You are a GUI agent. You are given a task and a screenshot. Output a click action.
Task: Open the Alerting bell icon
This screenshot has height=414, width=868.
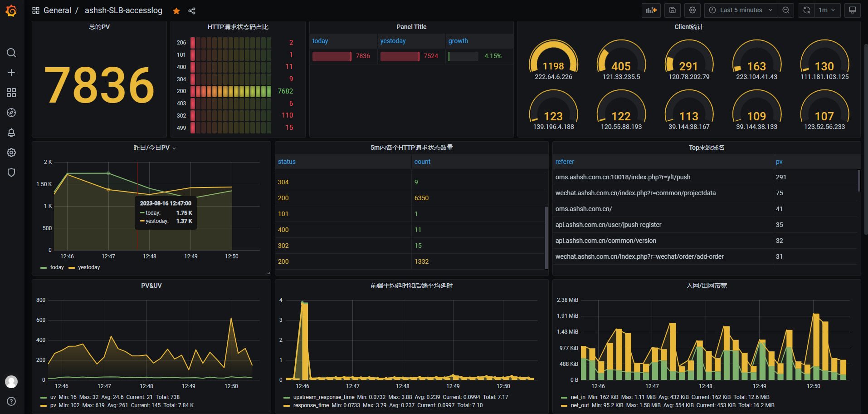(x=11, y=133)
